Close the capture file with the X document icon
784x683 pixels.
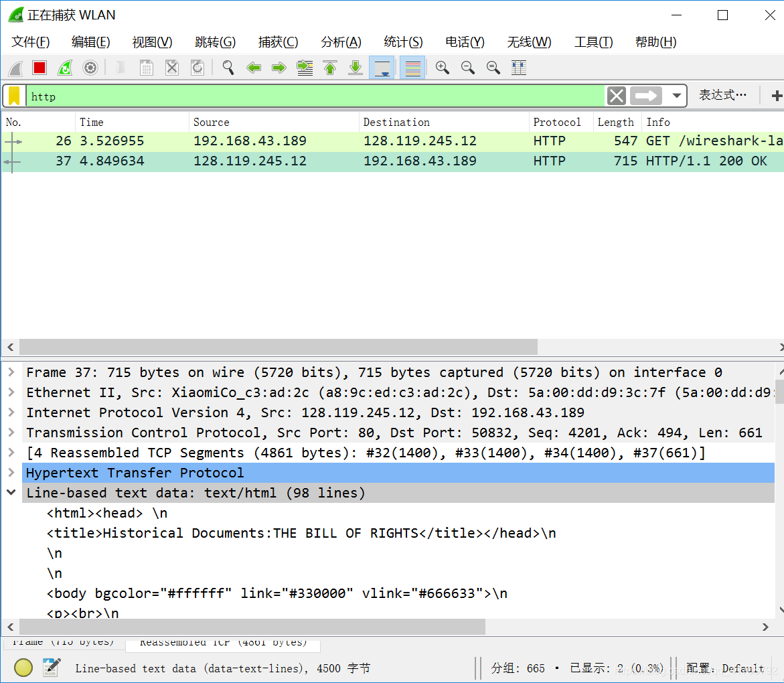(172, 68)
